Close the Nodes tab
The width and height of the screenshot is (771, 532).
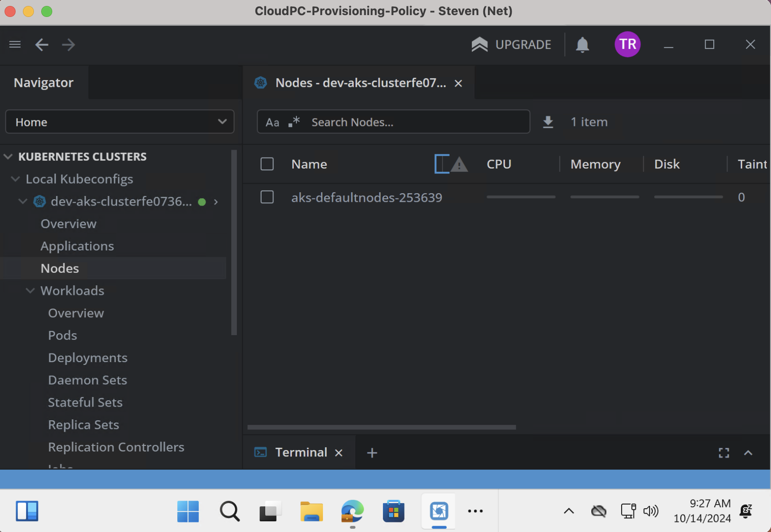tap(458, 83)
